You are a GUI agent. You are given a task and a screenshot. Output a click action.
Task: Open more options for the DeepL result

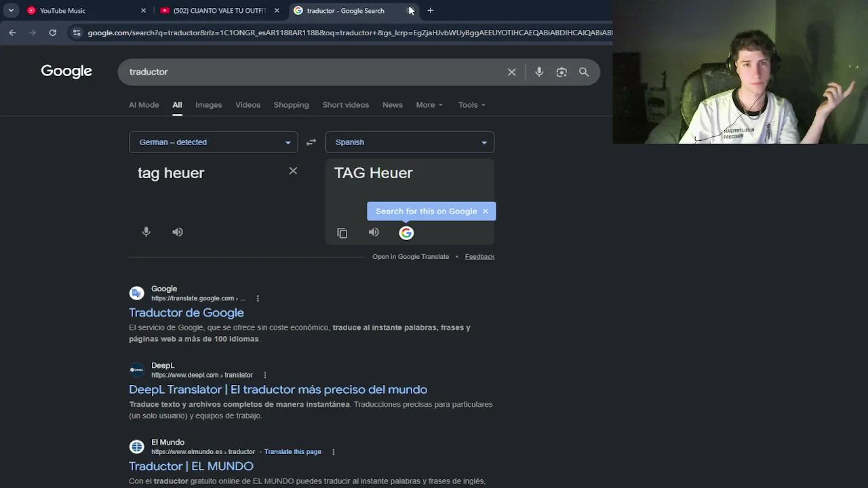click(x=265, y=375)
